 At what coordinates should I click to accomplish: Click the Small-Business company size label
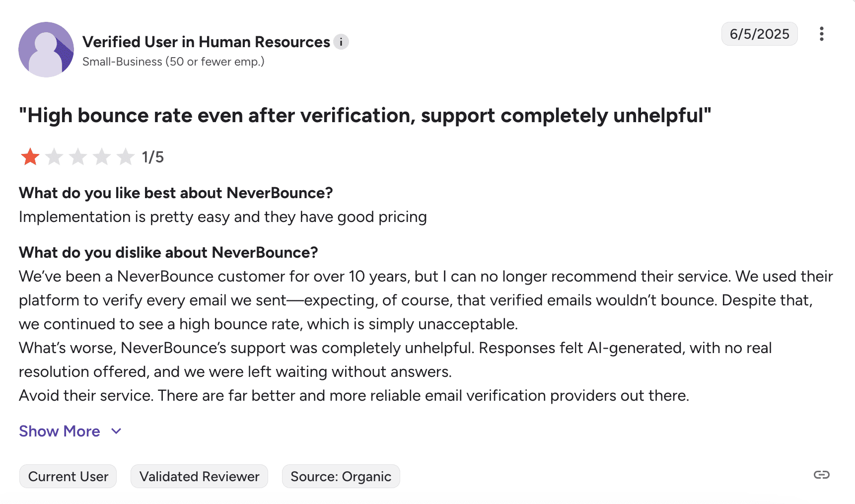(x=173, y=62)
